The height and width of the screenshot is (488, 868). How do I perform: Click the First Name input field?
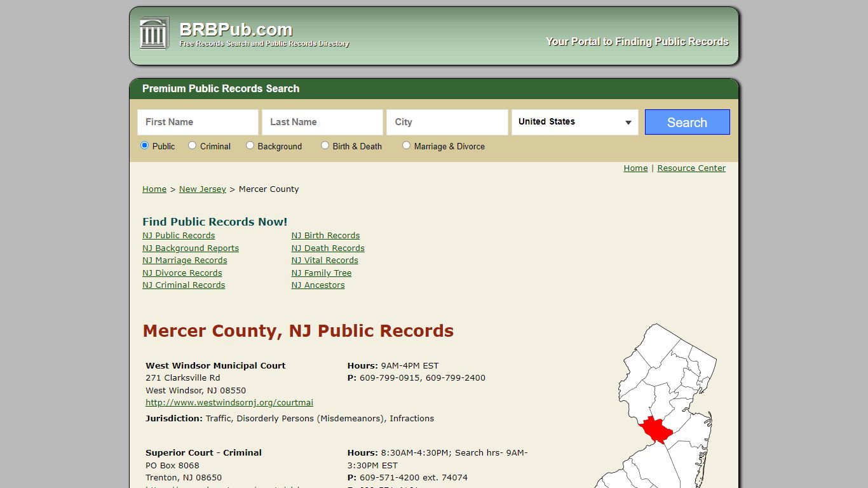198,122
